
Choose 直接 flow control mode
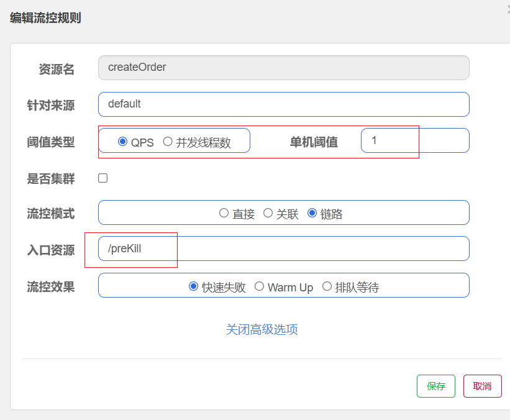[x=224, y=213]
